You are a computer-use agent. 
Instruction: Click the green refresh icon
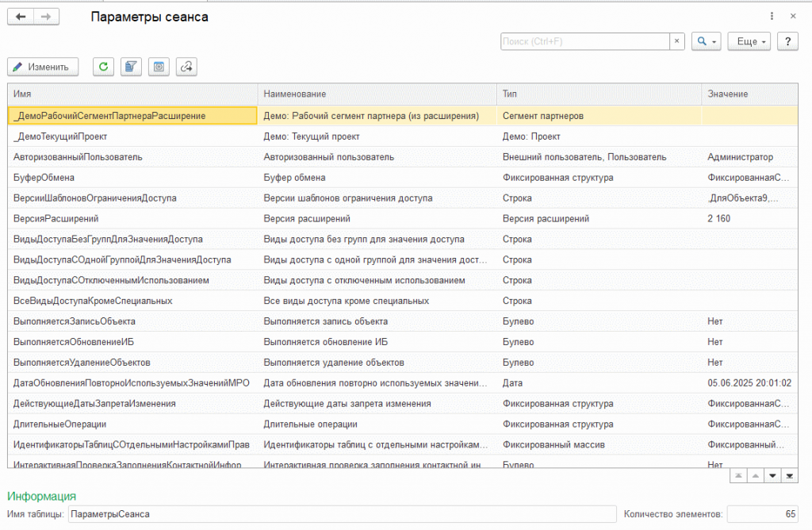point(104,67)
